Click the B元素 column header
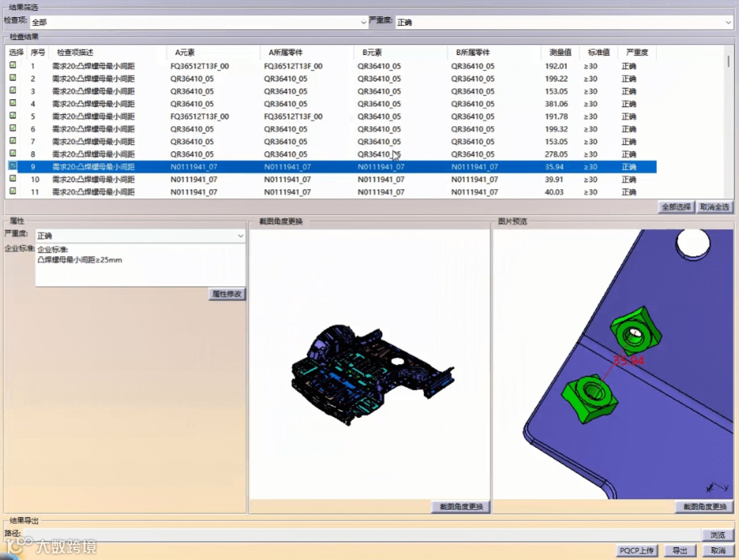The height and width of the screenshot is (560, 739). point(372,52)
